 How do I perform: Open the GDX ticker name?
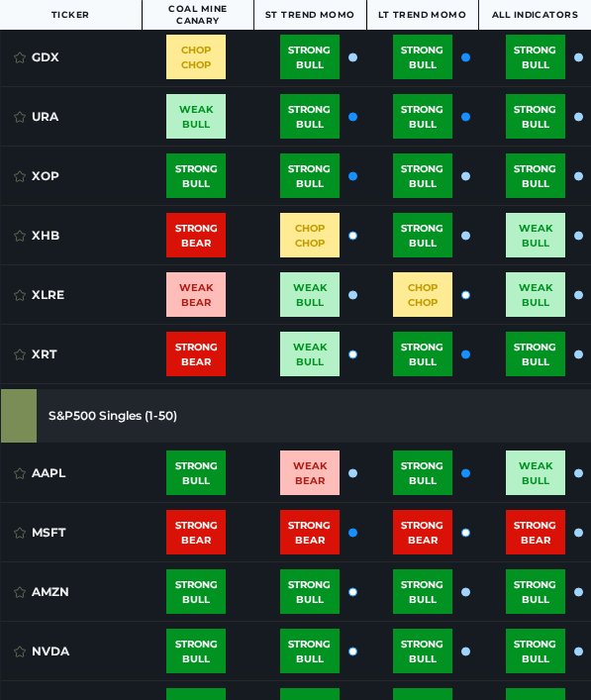[x=46, y=57]
